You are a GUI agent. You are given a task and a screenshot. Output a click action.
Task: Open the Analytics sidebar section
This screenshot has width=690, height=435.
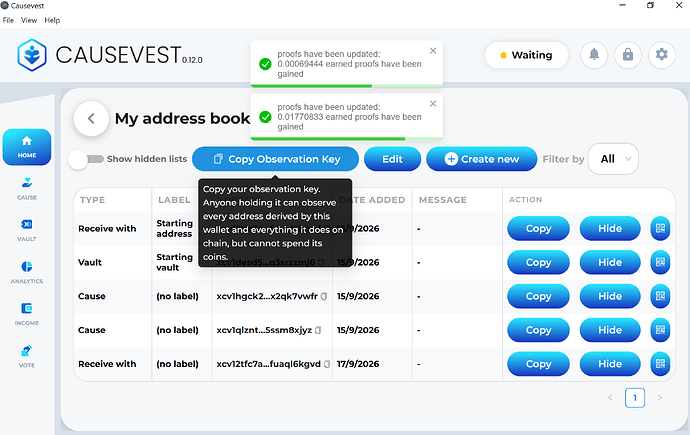27,272
